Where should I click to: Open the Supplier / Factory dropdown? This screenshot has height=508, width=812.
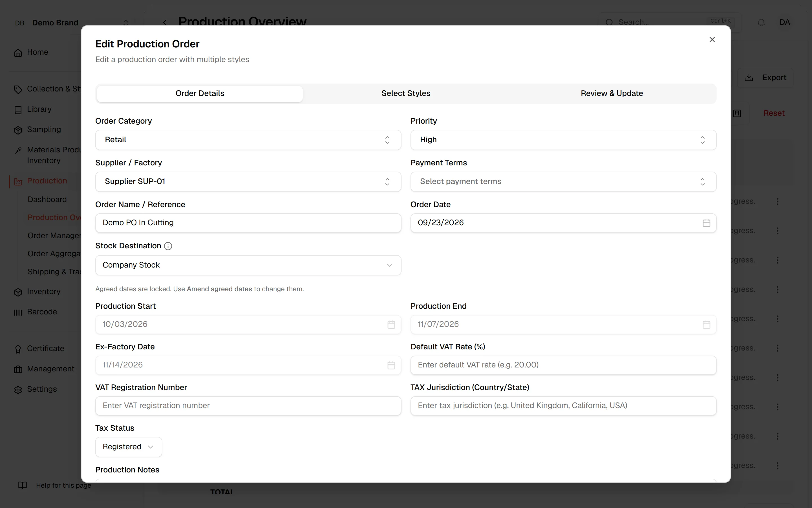pos(248,182)
